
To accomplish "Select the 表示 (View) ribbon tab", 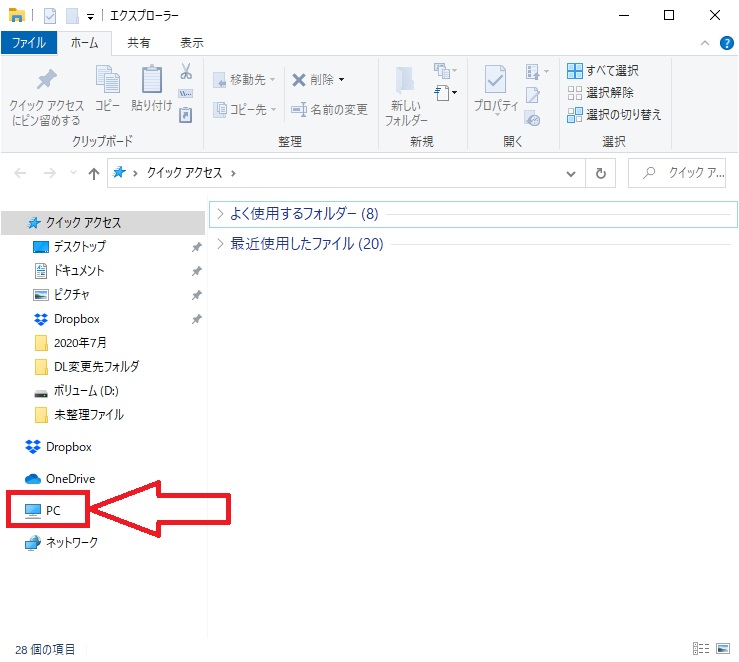I will click(192, 43).
